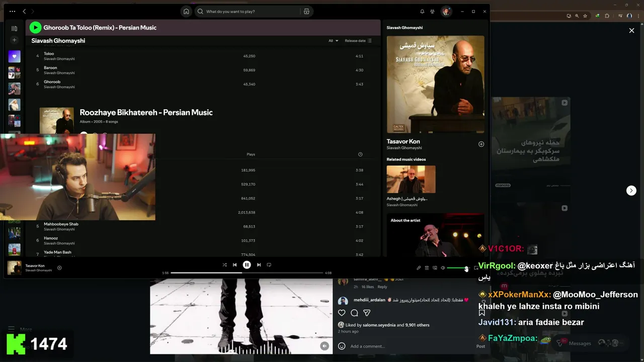Toggle shuffle in the player bar
This screenshot has width=644, height=362.
pyautogui.click(x=224, y=265)
